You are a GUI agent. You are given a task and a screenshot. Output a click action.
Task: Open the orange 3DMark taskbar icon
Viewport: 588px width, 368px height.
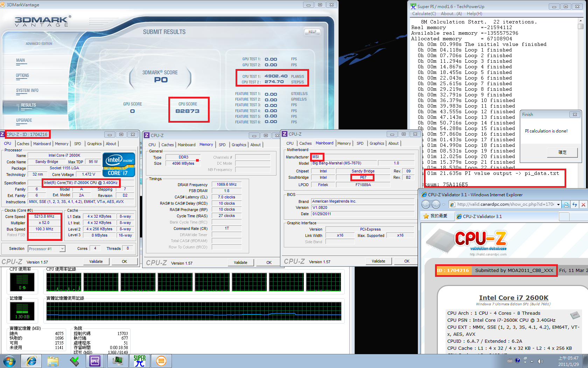click(x=161, y=361)
